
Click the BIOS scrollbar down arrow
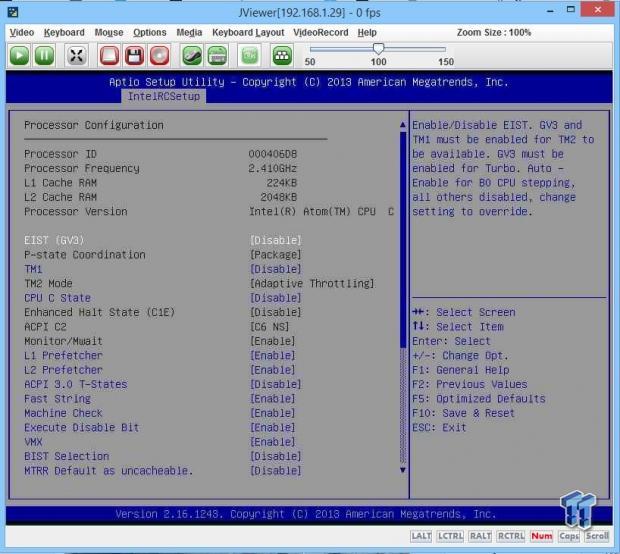coord(403,470)
